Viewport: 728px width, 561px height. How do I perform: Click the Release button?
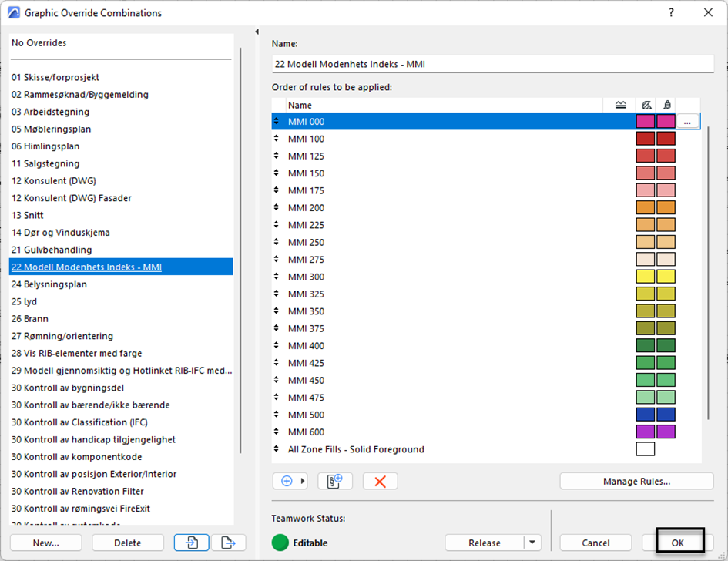(x=485, y=543)
